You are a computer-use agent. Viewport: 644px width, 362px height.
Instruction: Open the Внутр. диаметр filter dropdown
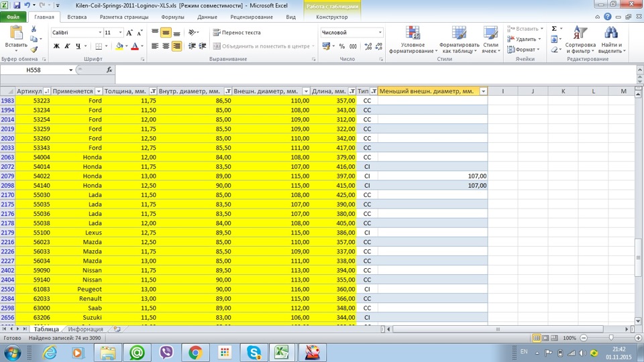228,91
